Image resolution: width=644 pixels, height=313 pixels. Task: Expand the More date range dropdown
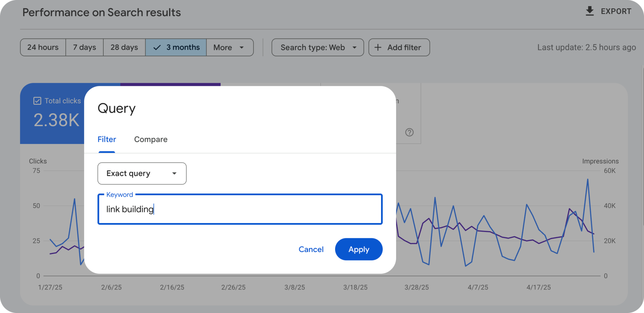point(230,47)
